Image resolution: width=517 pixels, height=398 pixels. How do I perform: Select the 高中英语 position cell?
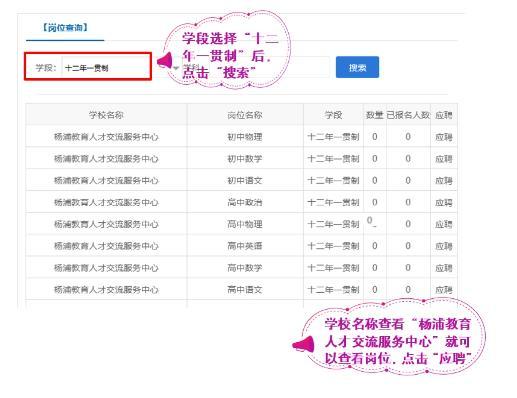tap(245, 246)
